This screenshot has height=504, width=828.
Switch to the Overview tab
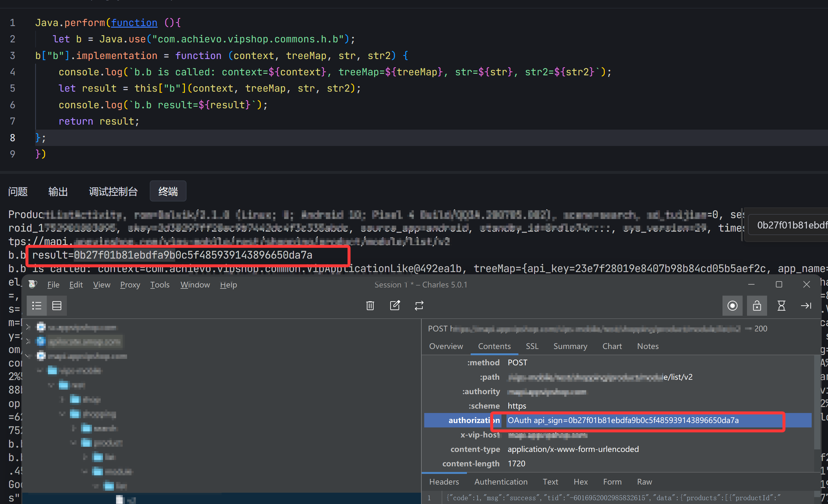[446, 346]
